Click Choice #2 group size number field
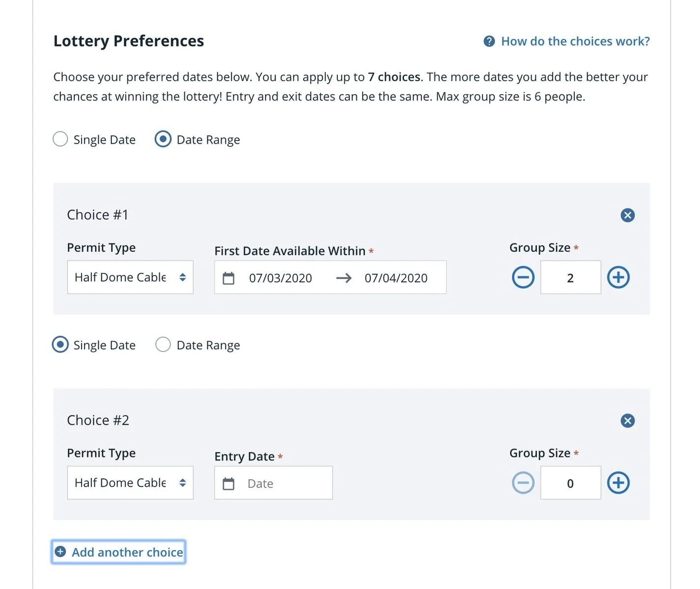This screenshot has height=589, width=700. tap(570, 483)
